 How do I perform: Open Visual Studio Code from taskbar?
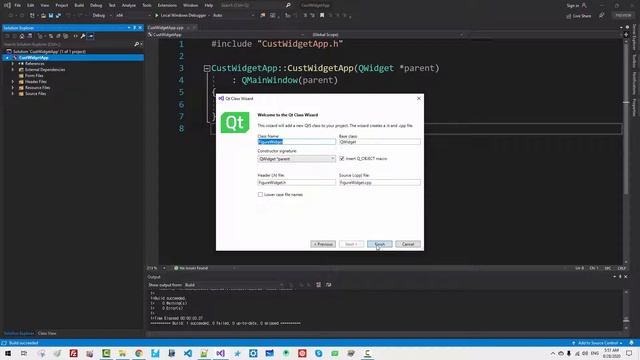coord(188,353)
